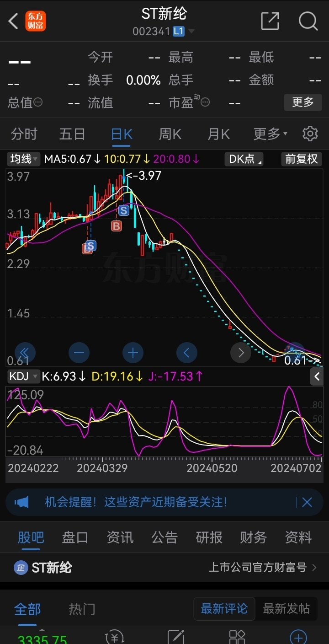Viewport: 329px width, 644px height.
Task: Open the yen trade icon in bottom bar
Action: click(114, 637)
